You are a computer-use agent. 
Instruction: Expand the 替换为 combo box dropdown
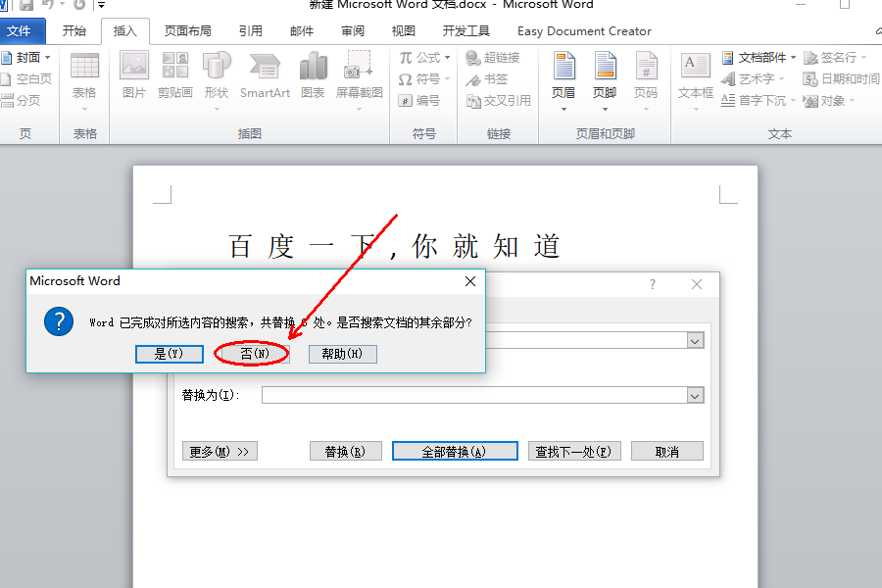(695, 396)
